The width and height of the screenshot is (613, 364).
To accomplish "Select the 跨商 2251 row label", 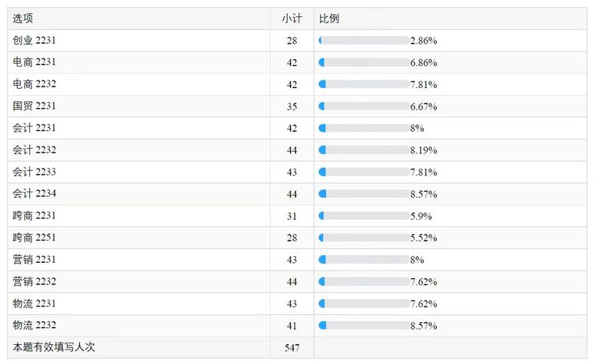I will coord(35,238).
